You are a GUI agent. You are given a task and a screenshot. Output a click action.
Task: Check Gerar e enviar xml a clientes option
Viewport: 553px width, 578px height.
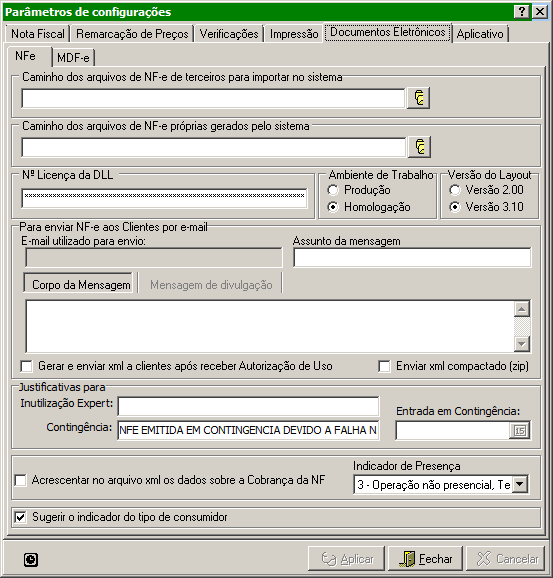[x=27, y=366]
